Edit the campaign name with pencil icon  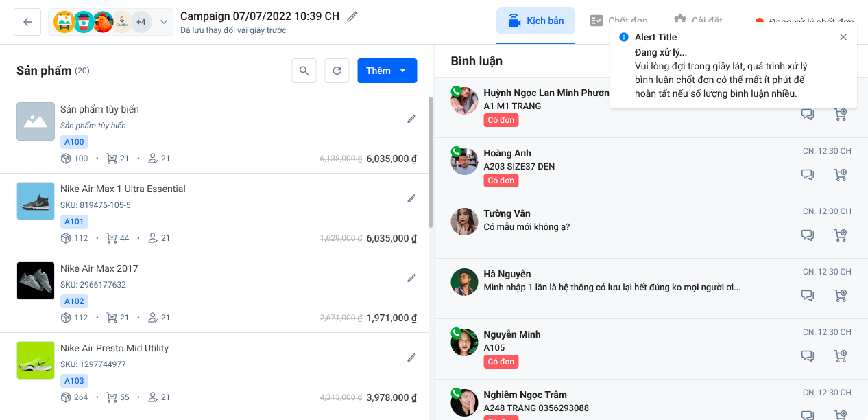(x=352, y=16)
